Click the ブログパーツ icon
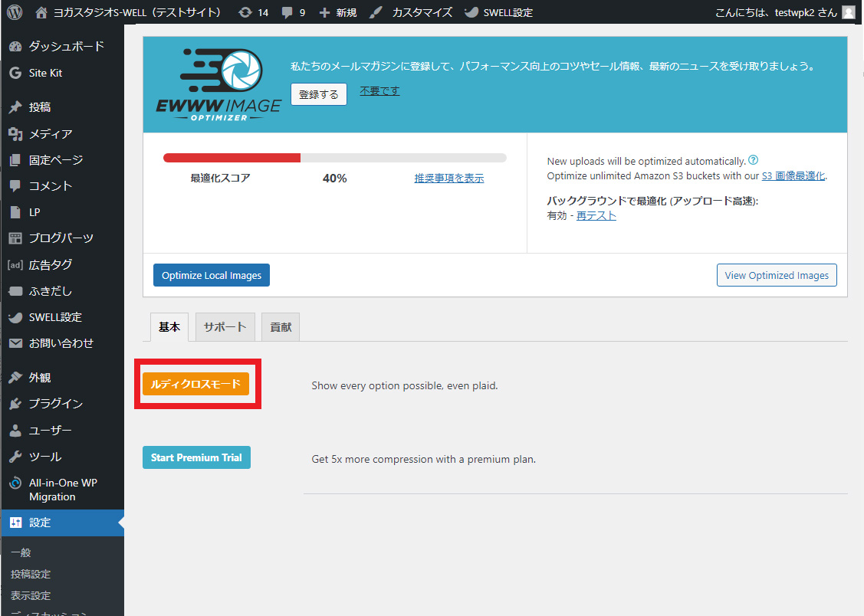 15,238
